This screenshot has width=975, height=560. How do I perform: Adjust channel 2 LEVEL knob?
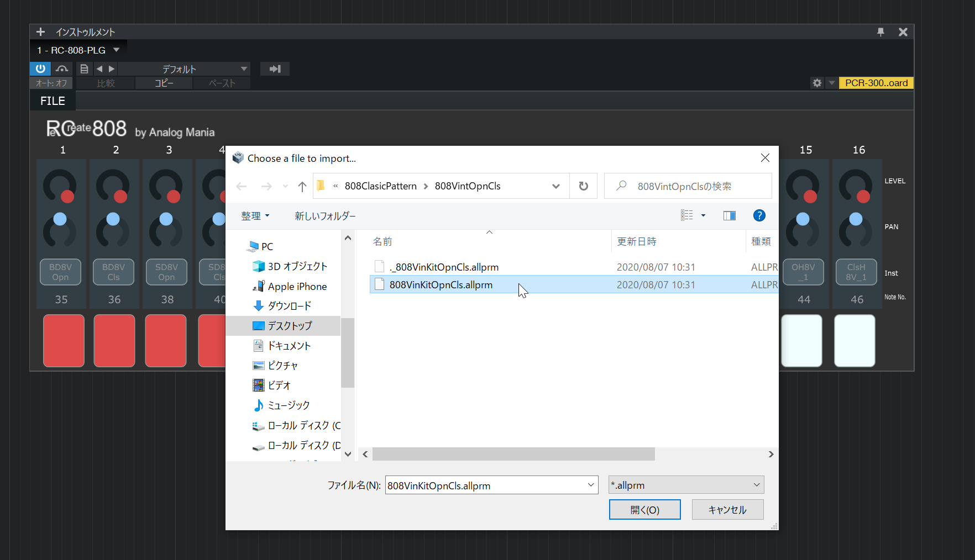[x=113, y=187]
